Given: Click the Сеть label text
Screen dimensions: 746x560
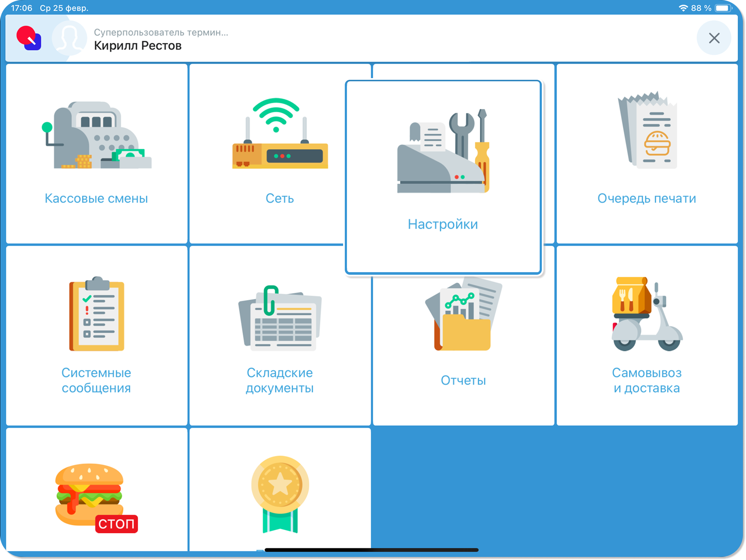Looking at the screenshot, I should [x=280, y=198].
